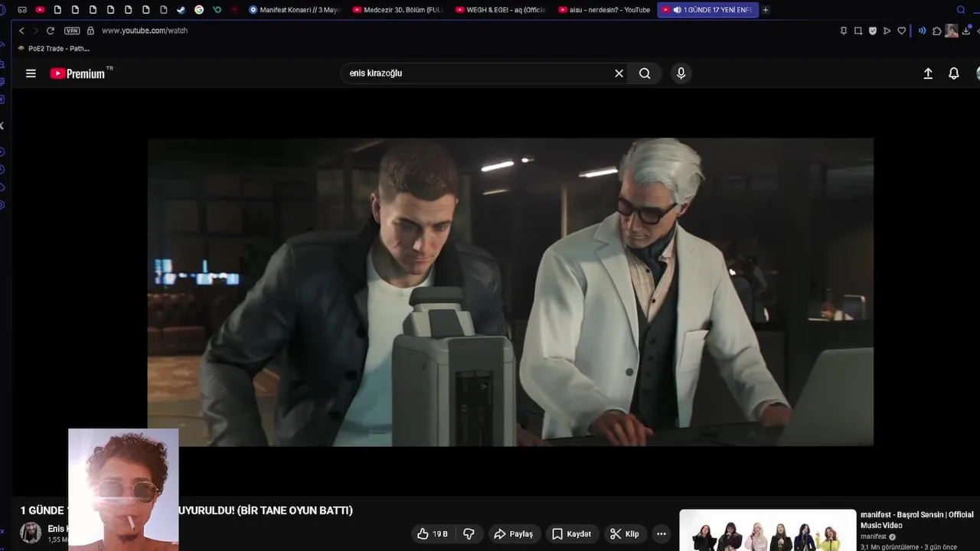Open the YouTube create/upload icon
This screenshot has width=980, height=551.
click(928, 73)
